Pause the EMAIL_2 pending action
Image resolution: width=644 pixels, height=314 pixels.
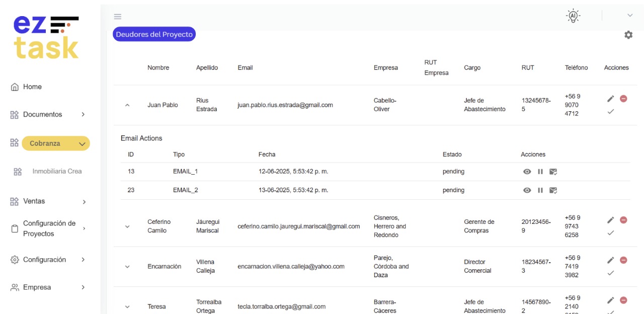point(540,190)
